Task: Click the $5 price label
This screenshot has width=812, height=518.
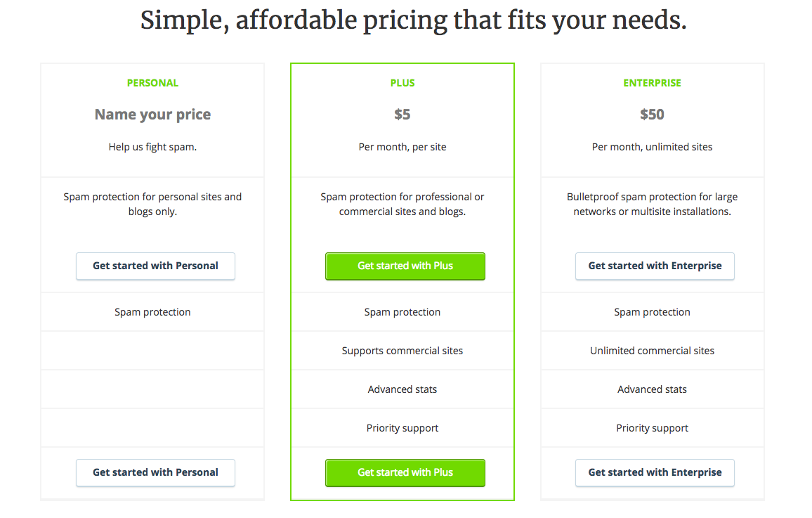Action: tap(402, 115)
